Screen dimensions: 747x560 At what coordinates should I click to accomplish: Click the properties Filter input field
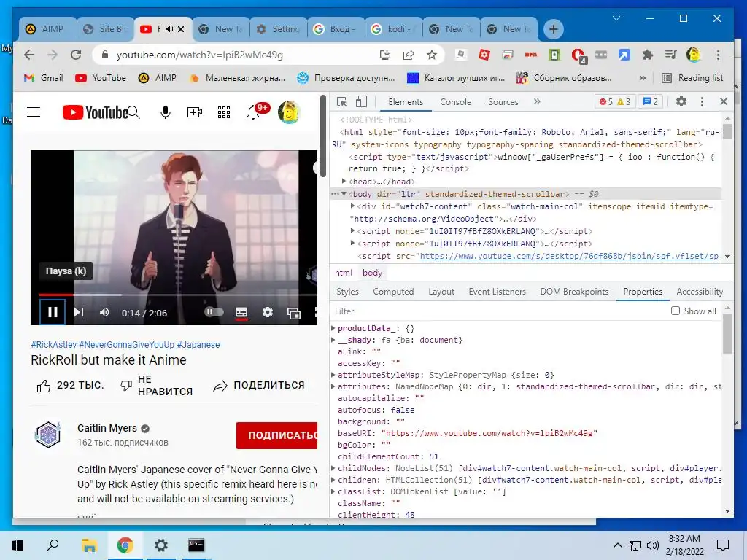pos(498,311)
